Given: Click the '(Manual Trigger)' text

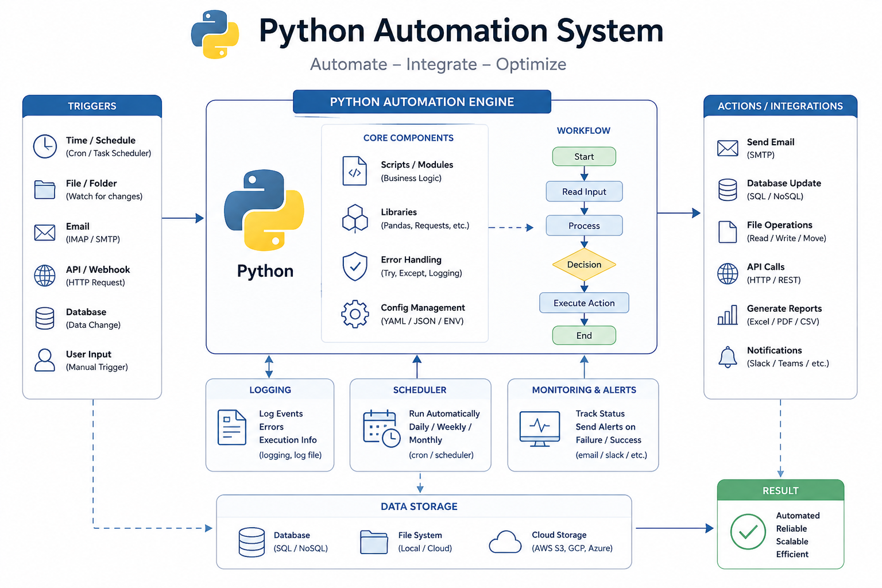Looking at the screenshot, I should tap(97, 367).
